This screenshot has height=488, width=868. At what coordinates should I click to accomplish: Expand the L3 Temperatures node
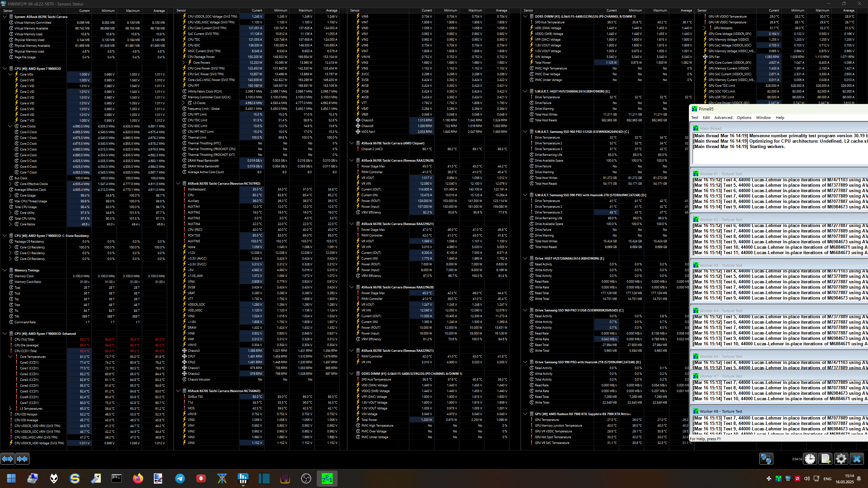point(10,409)
